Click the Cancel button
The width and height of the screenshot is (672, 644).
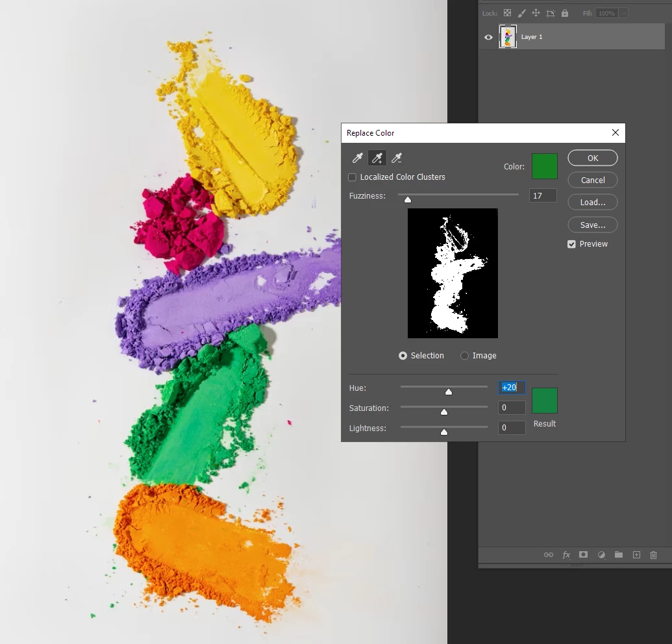(593, 180)
